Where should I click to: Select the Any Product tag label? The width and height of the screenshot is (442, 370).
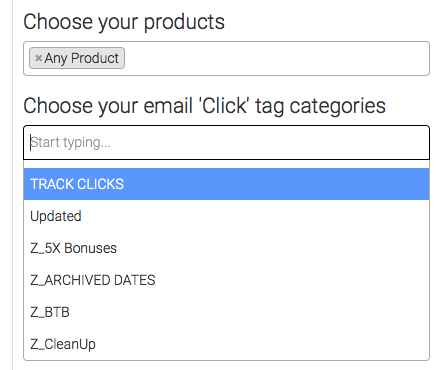pyautogui.click(x=81, y=58)
